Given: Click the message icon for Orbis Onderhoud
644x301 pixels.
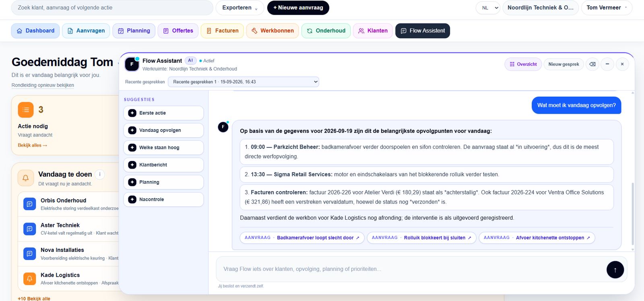Looking at the screenshot, I should (29, 204).
